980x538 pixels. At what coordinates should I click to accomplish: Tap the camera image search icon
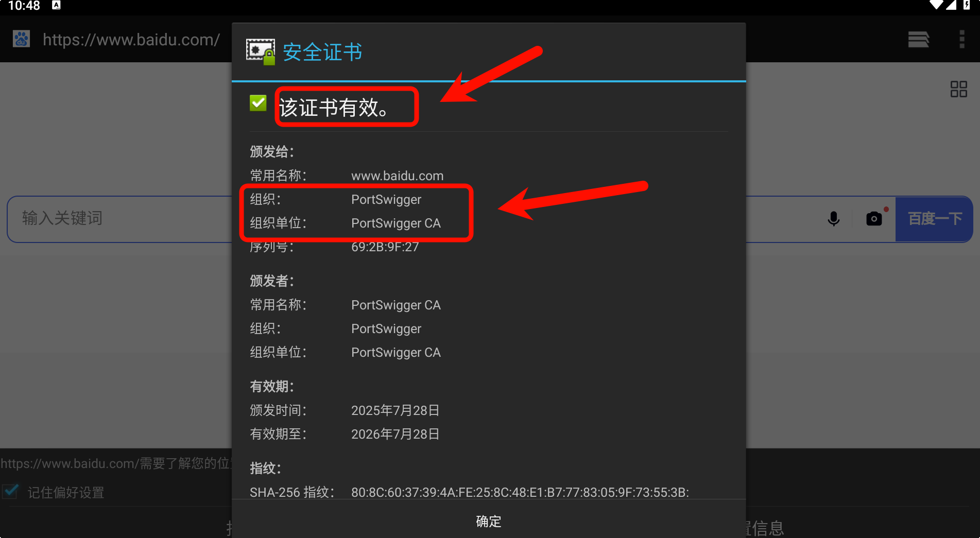click(874, 219)
